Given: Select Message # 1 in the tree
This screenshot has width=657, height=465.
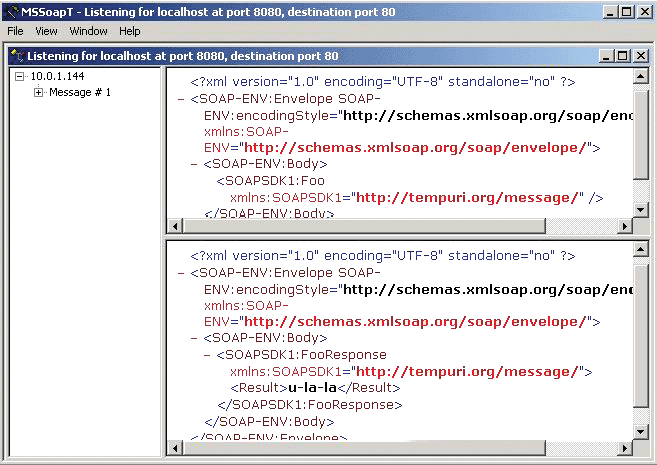Looking at the screenshot, I should coord(79,93).
